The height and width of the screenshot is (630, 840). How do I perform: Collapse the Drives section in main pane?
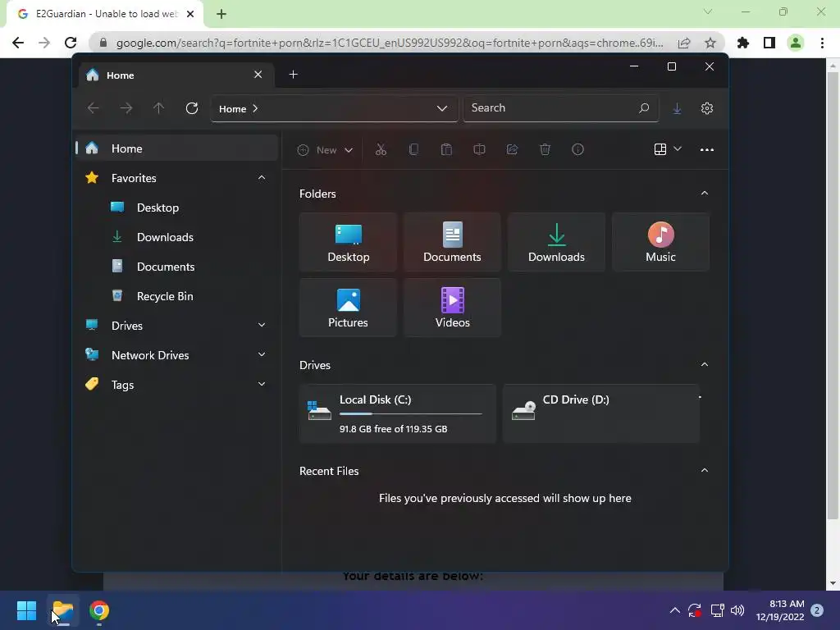705,365
